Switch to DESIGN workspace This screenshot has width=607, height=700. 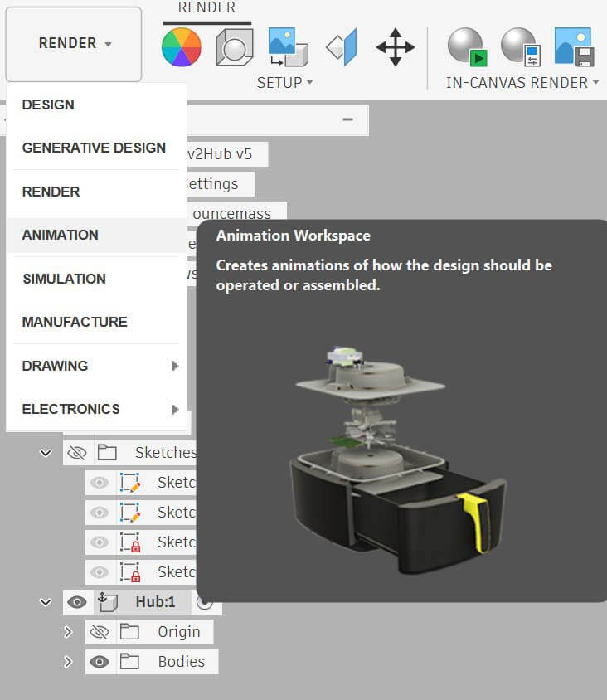97,105
